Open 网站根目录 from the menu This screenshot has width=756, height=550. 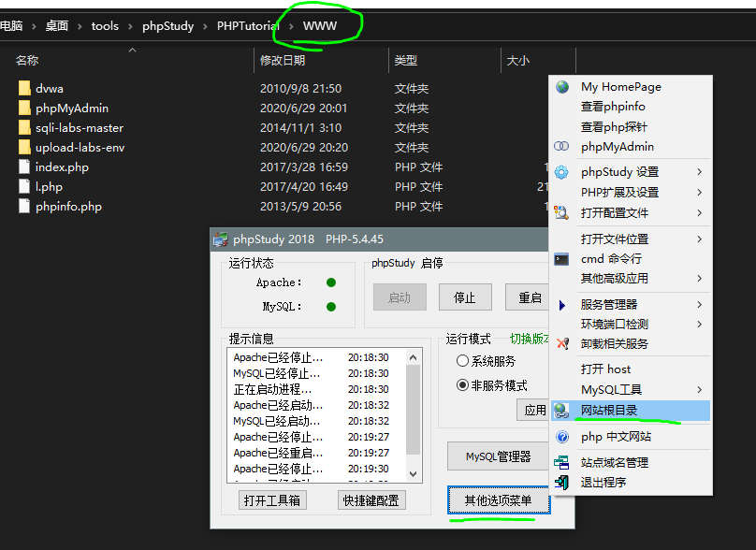click(609, 411)
